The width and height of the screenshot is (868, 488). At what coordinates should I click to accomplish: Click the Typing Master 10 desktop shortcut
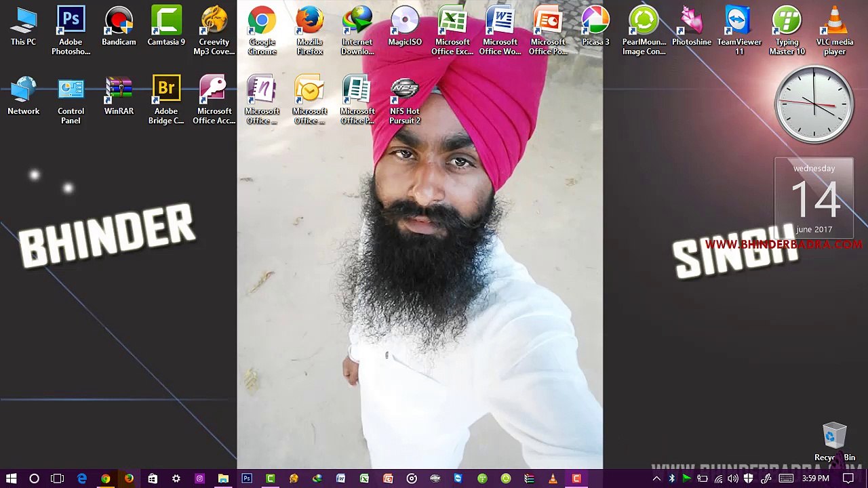click(787, 31)
